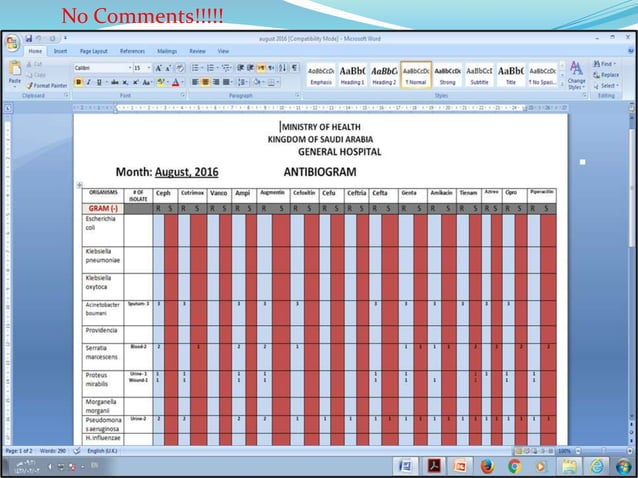
Task: Open the line spacing options
Action: [242, 82]
